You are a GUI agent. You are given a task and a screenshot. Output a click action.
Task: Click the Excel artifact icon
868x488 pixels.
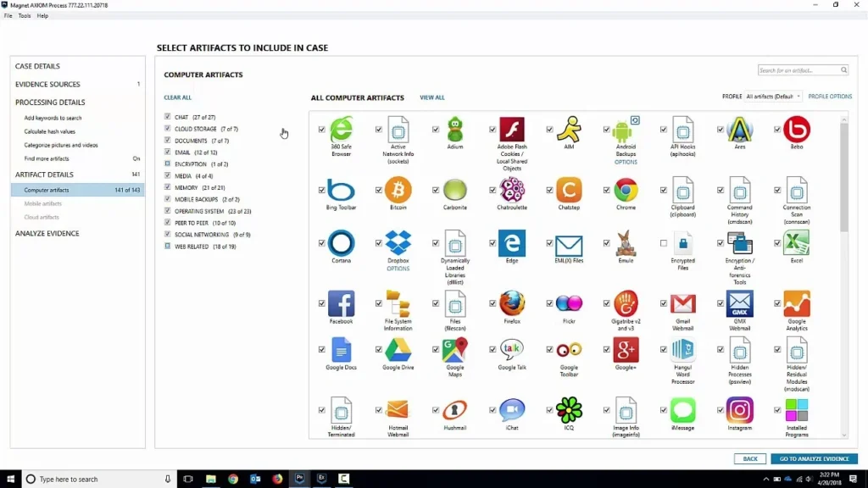[797, 243]
